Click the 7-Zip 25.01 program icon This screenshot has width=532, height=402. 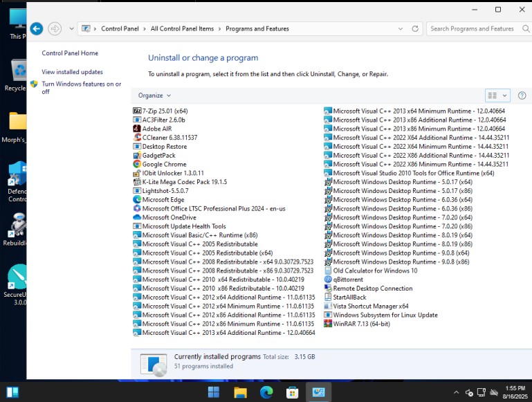click(137, 111)
